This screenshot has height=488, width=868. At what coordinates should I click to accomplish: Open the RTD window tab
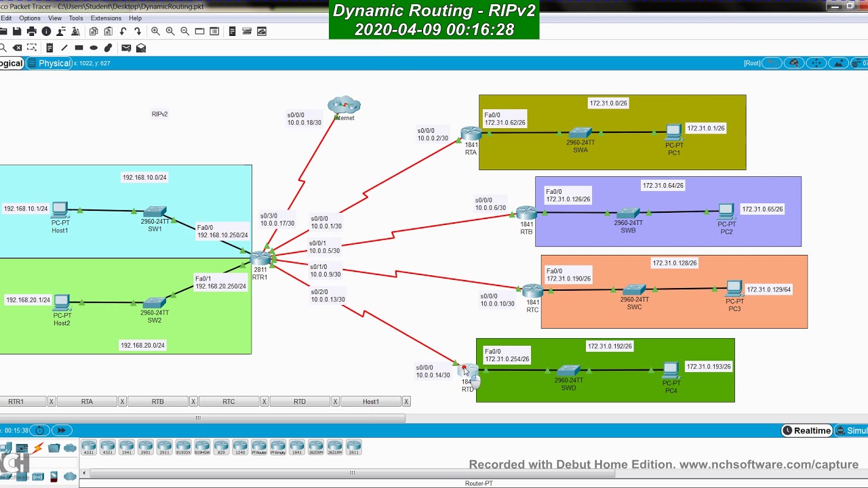click(x=300, y=402)
